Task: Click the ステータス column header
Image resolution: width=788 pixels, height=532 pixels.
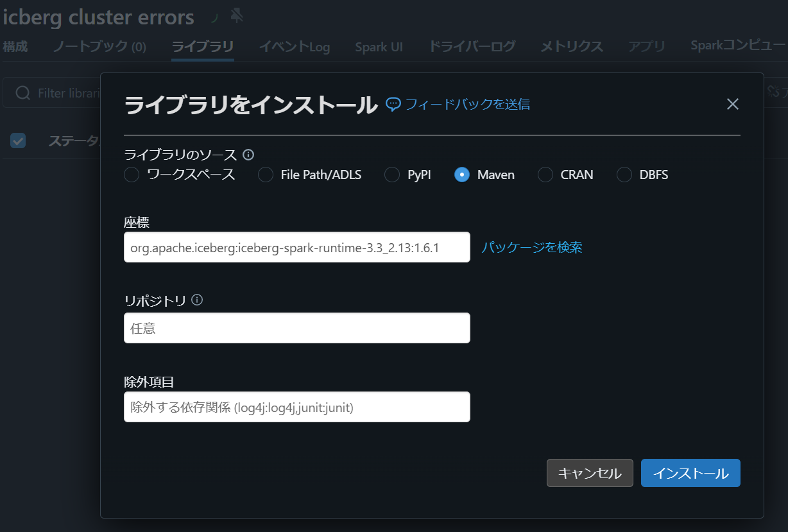Action: point(74,141)
